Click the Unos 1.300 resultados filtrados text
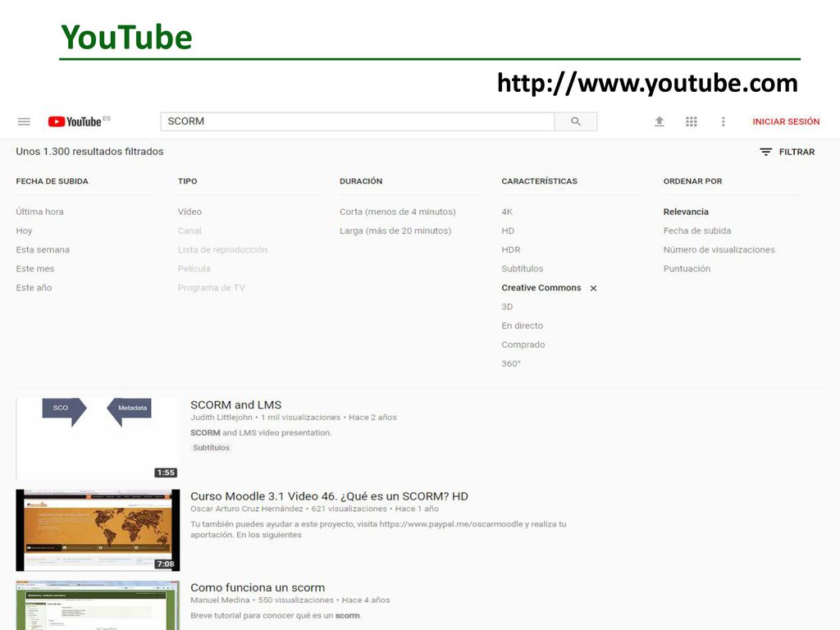This screenshot has height=630, width=840. pos(89,152)
